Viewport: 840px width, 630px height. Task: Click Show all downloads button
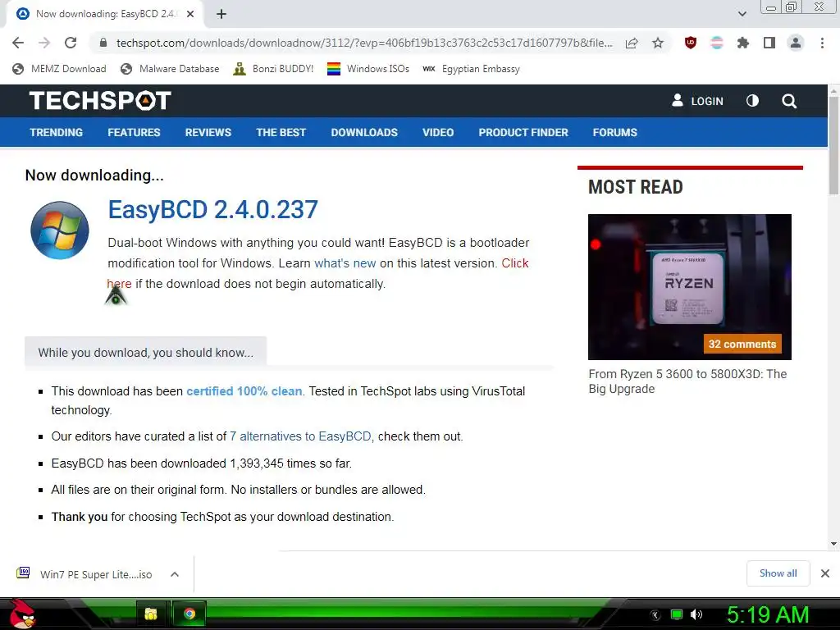pyautogui.click(x=778, y=573)
